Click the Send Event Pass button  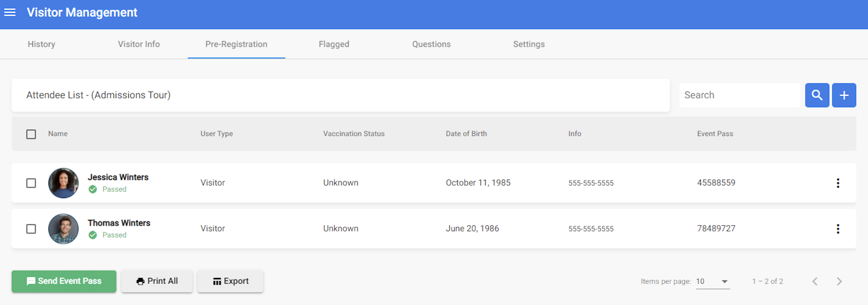coord(64,281)
